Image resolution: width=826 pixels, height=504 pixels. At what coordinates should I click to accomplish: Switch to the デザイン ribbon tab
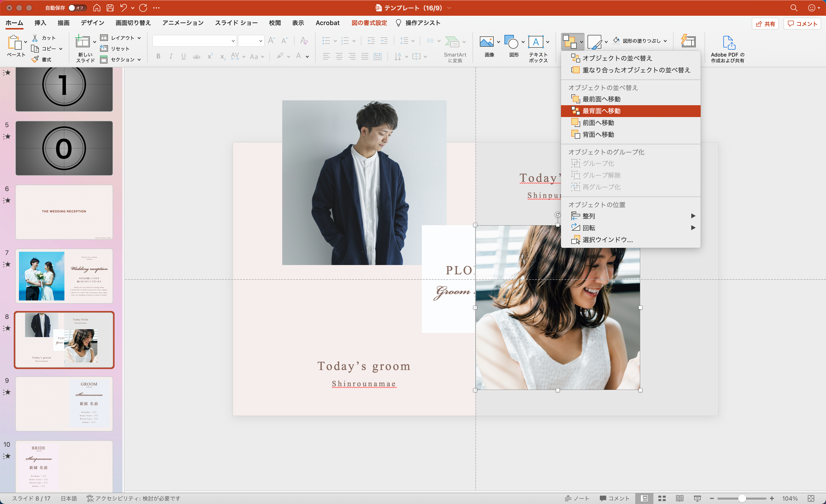pos(92,23)
